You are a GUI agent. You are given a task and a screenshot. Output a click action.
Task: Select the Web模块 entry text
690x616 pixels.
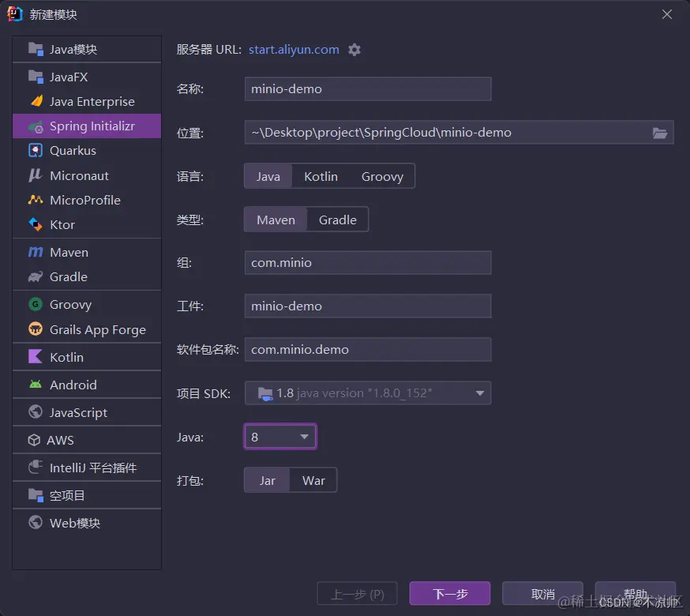click(75, 523)
